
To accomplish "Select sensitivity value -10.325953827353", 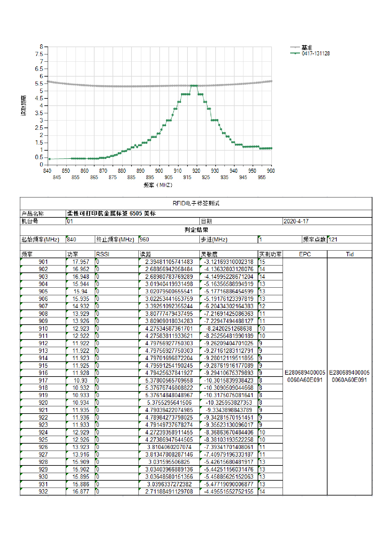I will 229,402.
